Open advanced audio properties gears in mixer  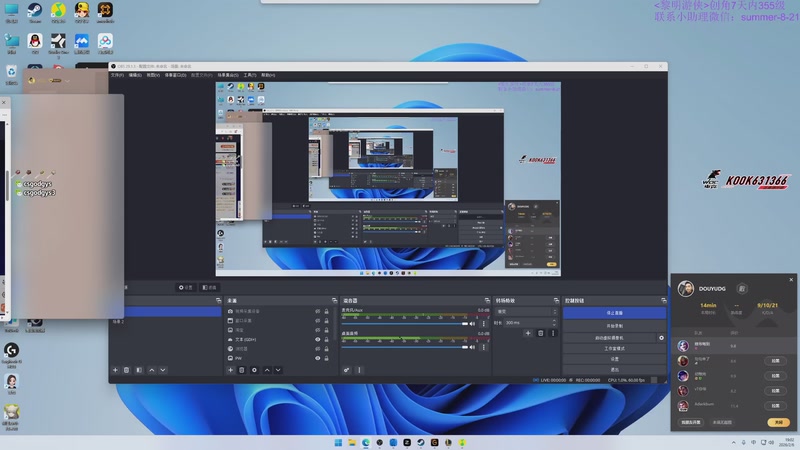346,370
